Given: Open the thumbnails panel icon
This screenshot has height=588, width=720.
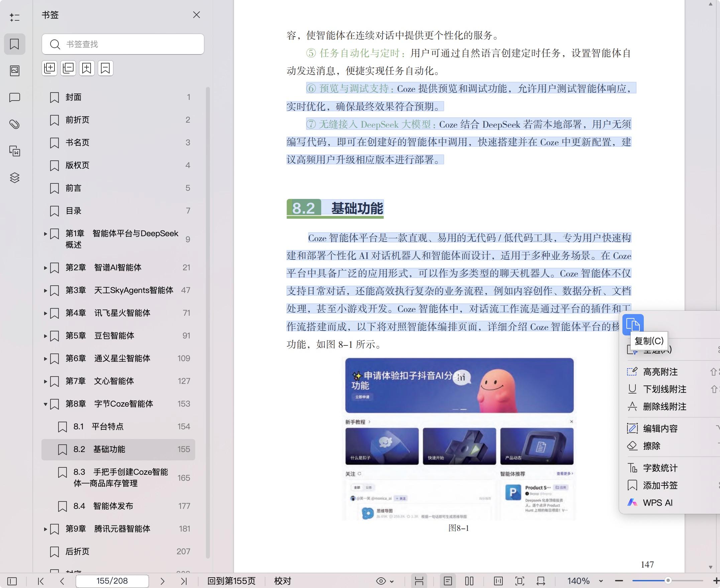Looking at the screenshot, I should coord(15,70).
